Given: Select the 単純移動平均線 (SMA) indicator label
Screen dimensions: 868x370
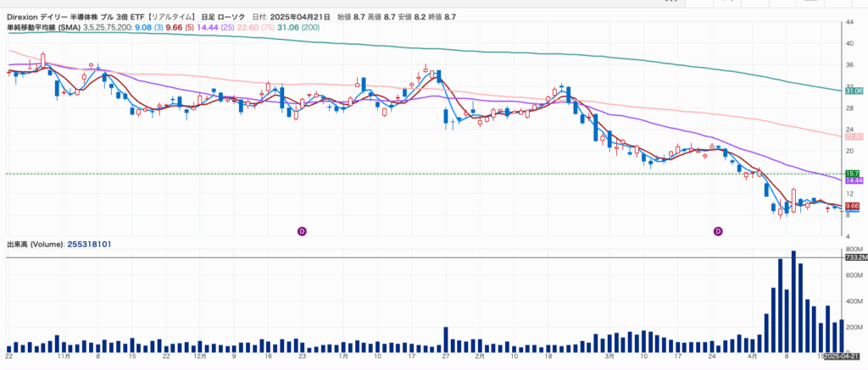Looking at the screenshot, I should click(x=44, y=27).
